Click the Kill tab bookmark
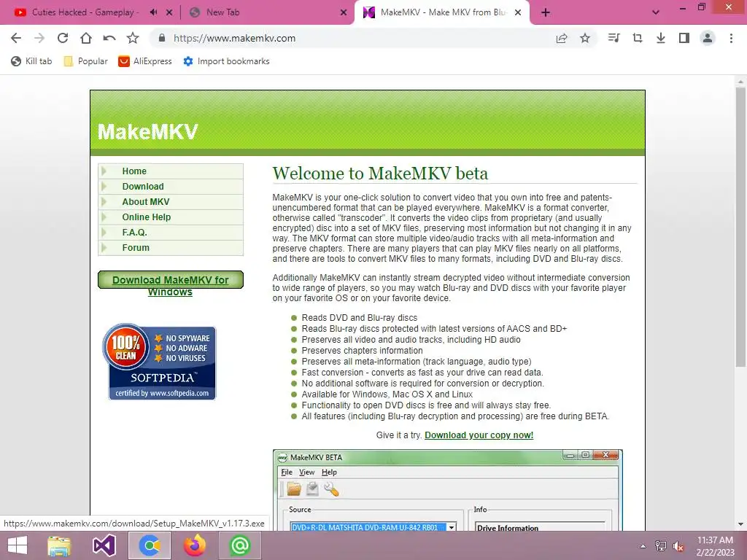 click(31, 61)
